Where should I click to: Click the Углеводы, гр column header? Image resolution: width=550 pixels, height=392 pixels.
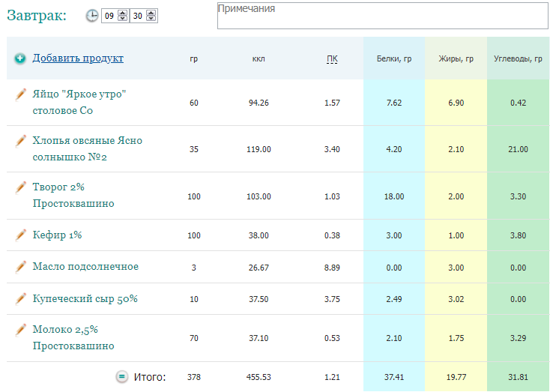click(x=518, y=59)
